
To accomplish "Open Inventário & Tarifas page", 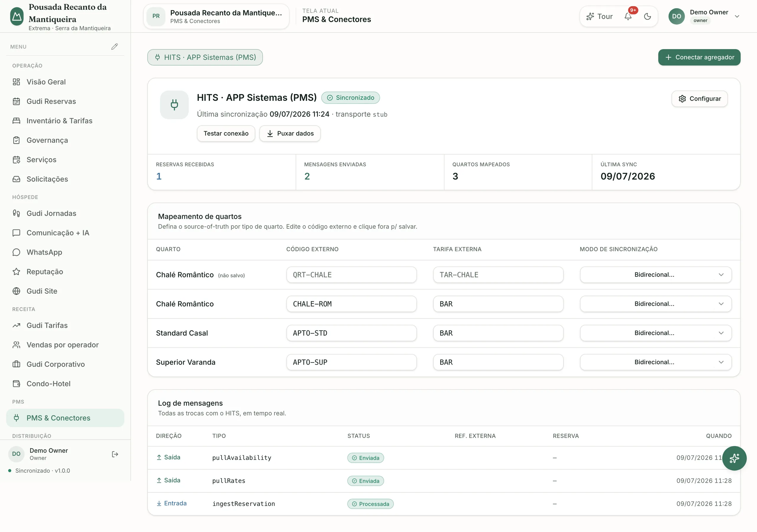I will coord(65,121).
